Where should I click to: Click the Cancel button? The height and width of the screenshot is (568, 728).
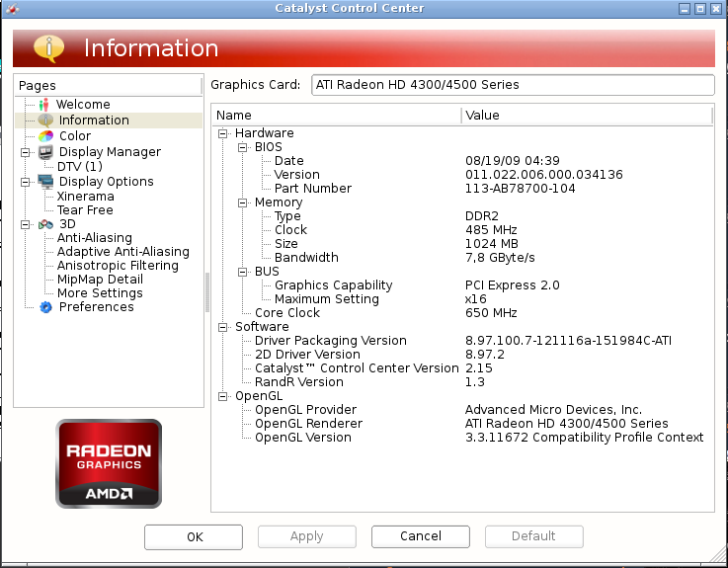click(x=421, y=536)
